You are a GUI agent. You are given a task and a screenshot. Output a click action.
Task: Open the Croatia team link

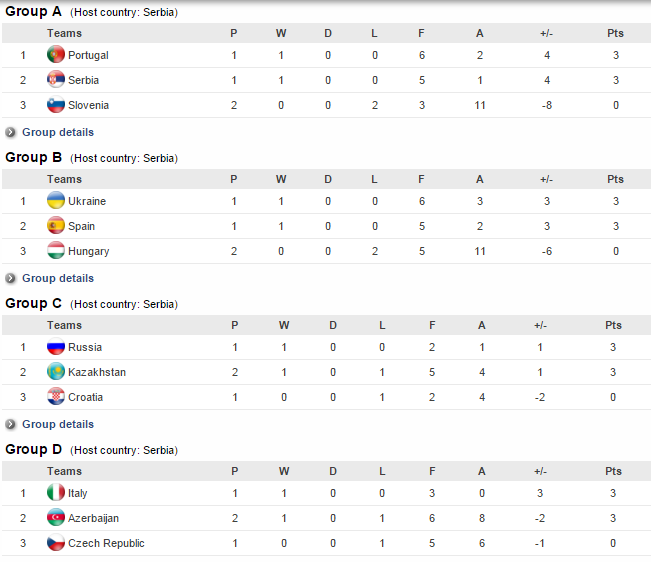[85, 397]
